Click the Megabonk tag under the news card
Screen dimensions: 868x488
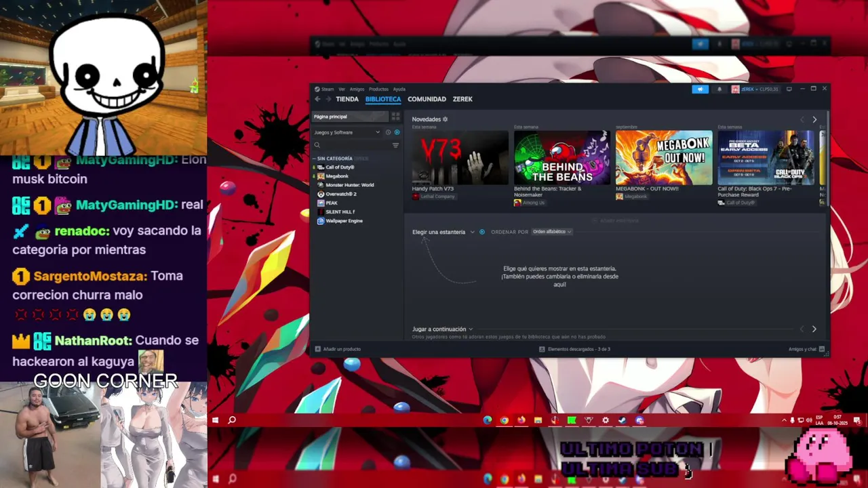(631, 197)
